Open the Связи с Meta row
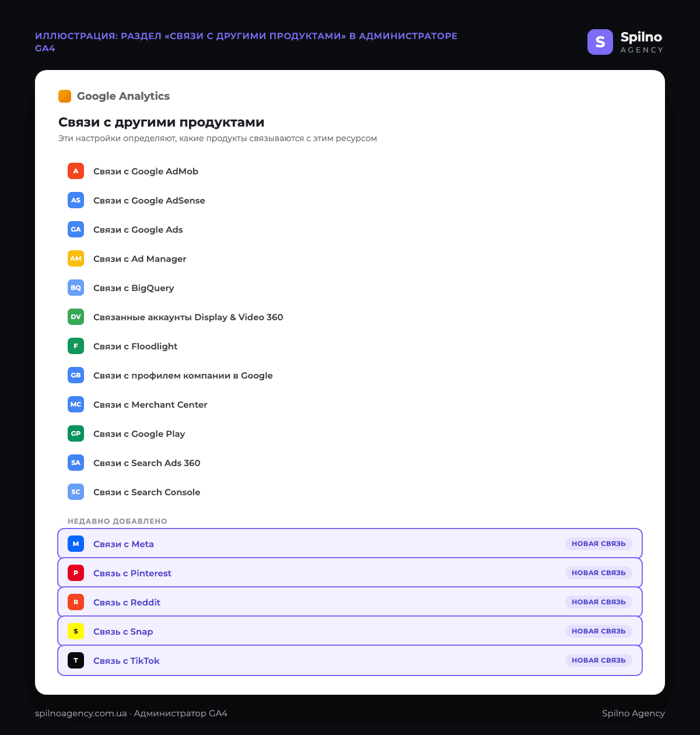This screenshot has height=735, width=700. pyautogui.click(x=350, y=544)
